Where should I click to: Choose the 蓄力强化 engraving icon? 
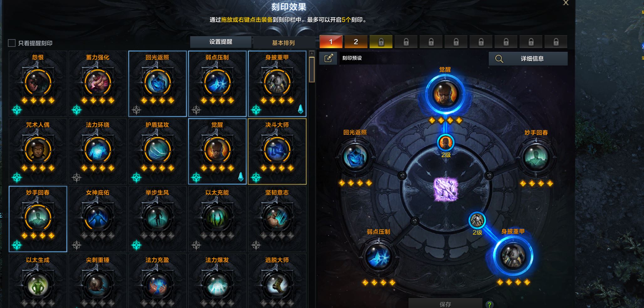(x=98, y=82)
